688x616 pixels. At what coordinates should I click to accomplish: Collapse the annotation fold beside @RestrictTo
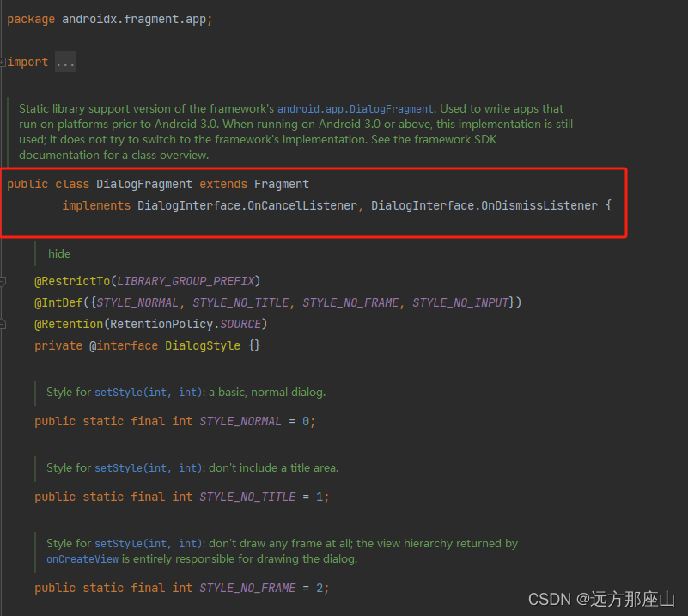pos(3,281)
